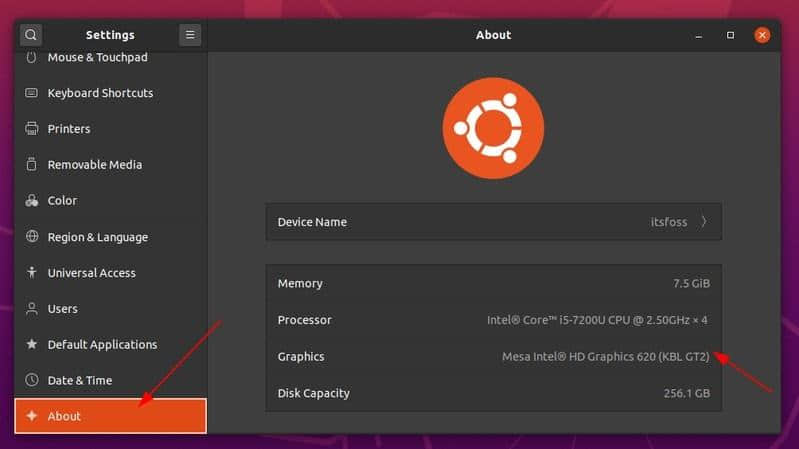Open Default Applications settings
Screen dimensions: 799x449
tap(102, 345)
